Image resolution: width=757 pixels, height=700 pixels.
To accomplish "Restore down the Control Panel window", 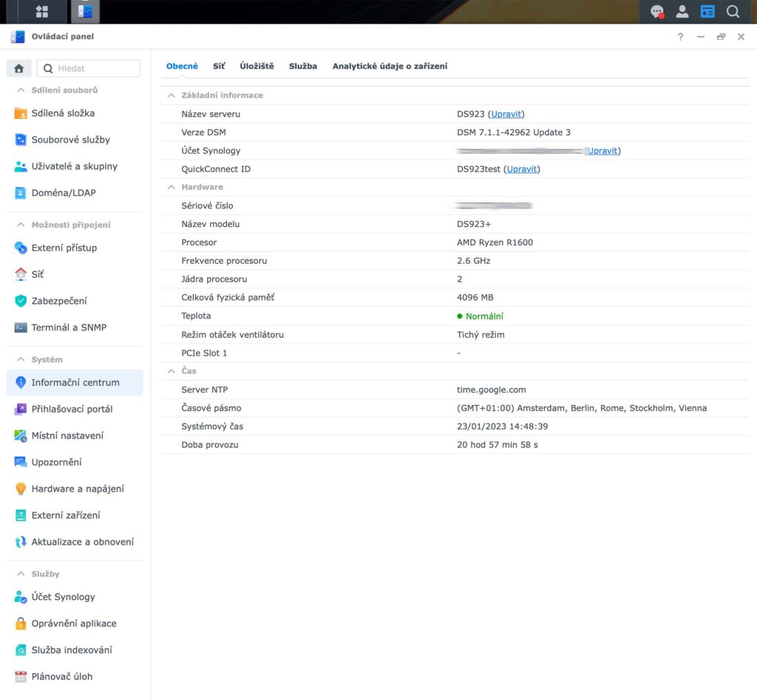I will tap(721, 37).
